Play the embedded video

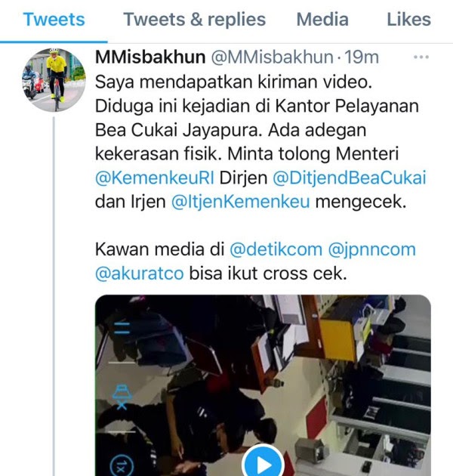[x=263, y=462]
